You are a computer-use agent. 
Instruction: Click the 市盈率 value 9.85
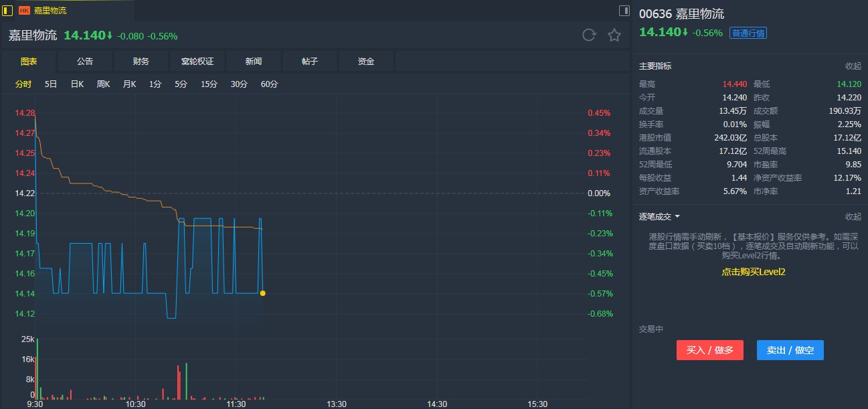[854, 165]
